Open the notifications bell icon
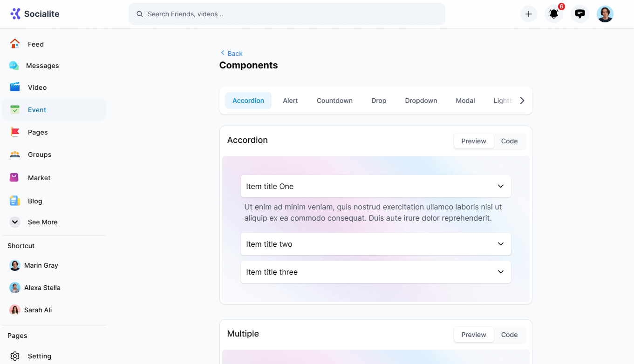The height and width of the screenshot is (364, 634). pos(553,14)
